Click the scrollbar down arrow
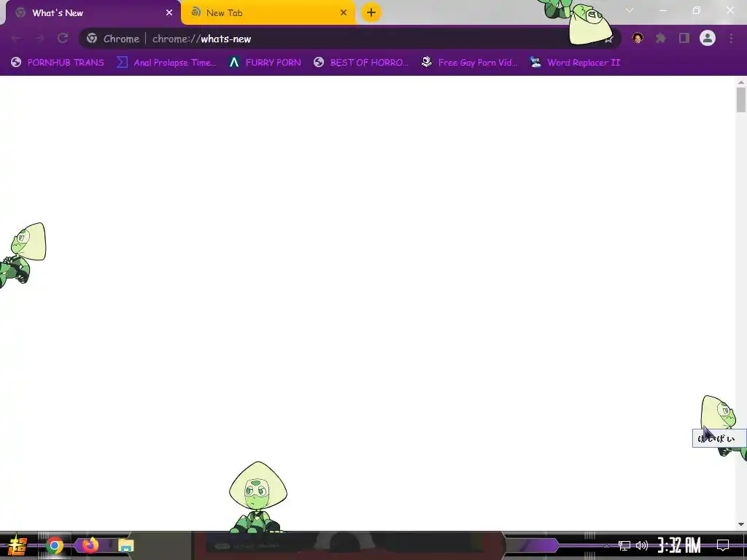747x560 pixels. coord(741,524)
